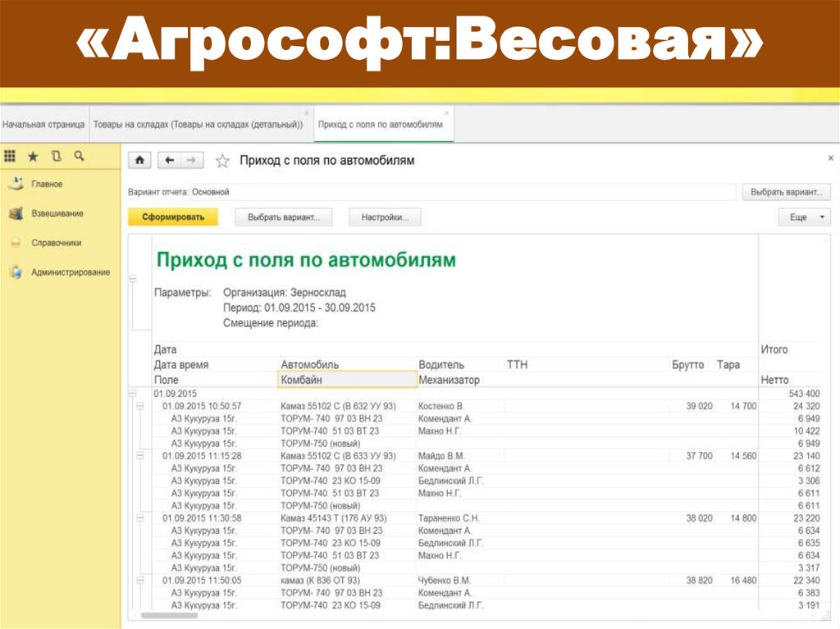Open the Настройки... button
Screen dimensions: 840x629
pos(385,217)
